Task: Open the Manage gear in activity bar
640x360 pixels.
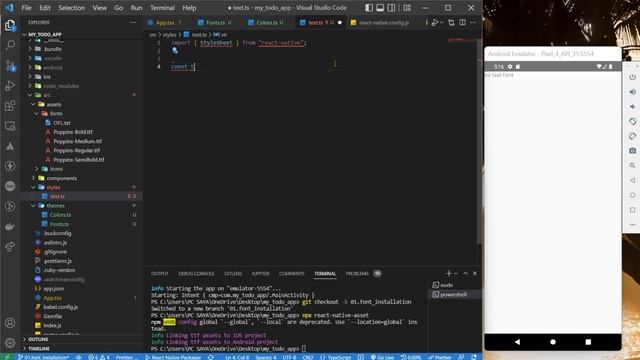Action: [10, 342]
